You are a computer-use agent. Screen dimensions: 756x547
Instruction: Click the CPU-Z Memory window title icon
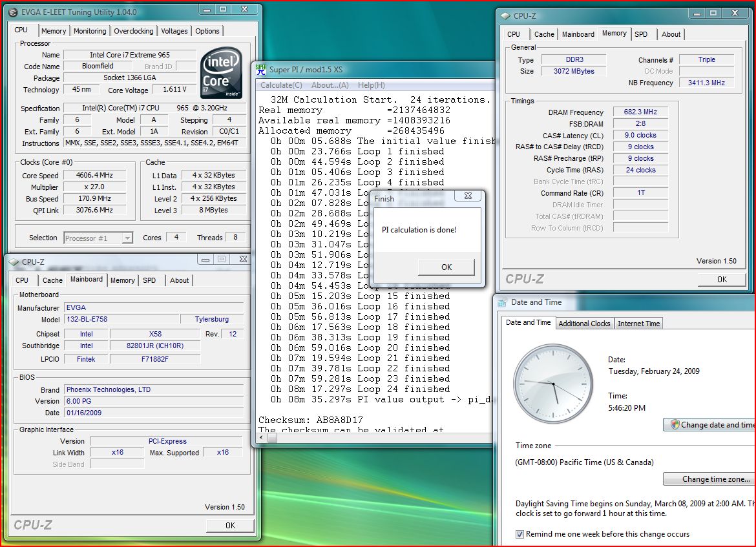pos(505,15)
